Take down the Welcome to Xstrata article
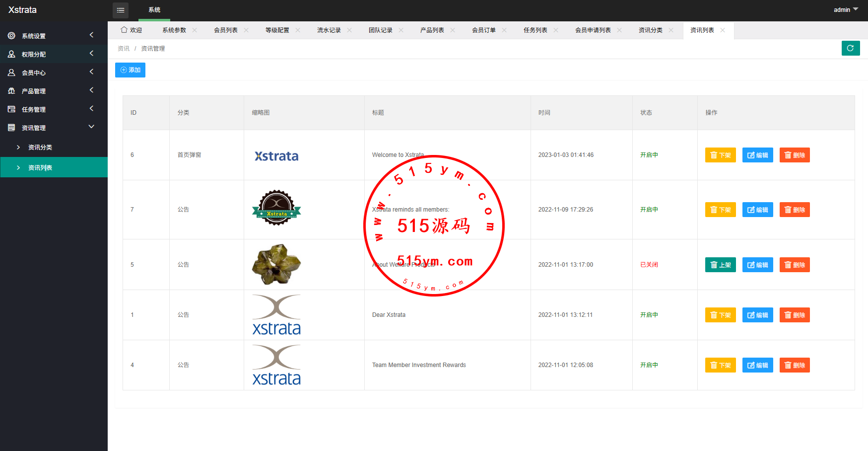868x451 pixels. pos(720,155)
